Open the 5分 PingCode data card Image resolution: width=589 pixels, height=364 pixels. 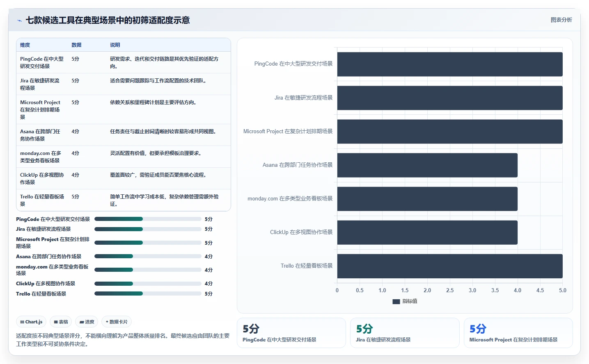pyautogui.click(x=291, y=333)
